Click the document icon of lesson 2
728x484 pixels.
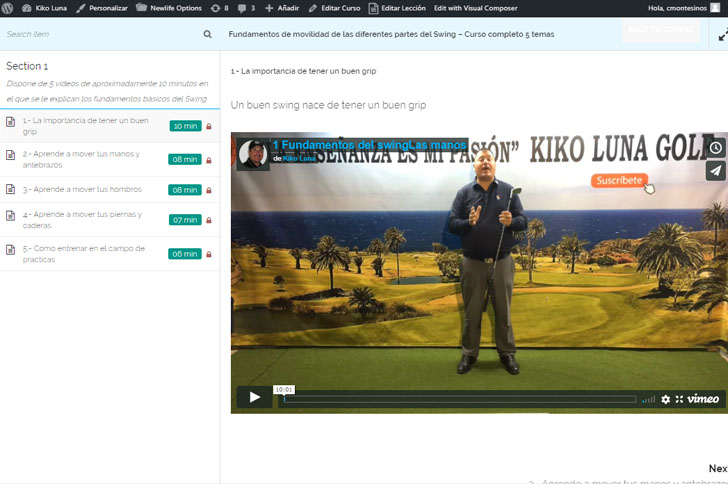pyautogui.click(x=10, y=155)
